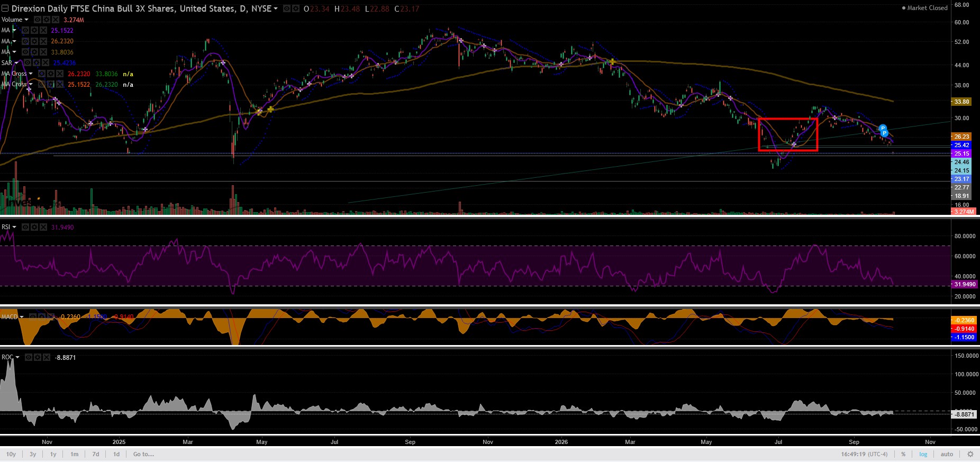Remove the MA 33.8036 indicator

43,52
